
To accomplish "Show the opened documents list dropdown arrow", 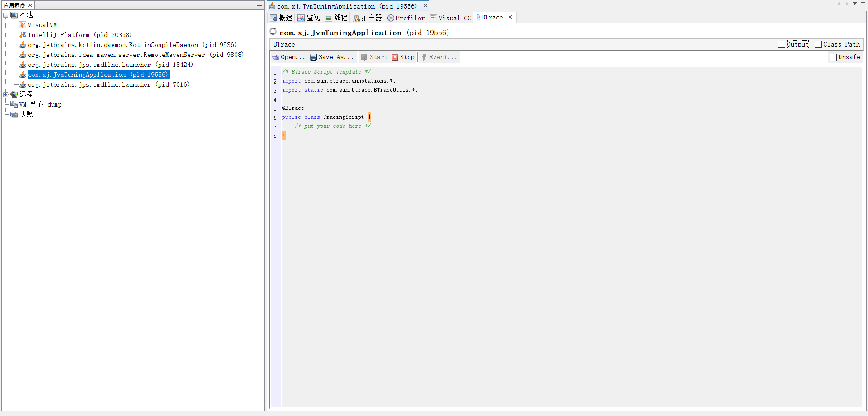I will click(855, 4).
